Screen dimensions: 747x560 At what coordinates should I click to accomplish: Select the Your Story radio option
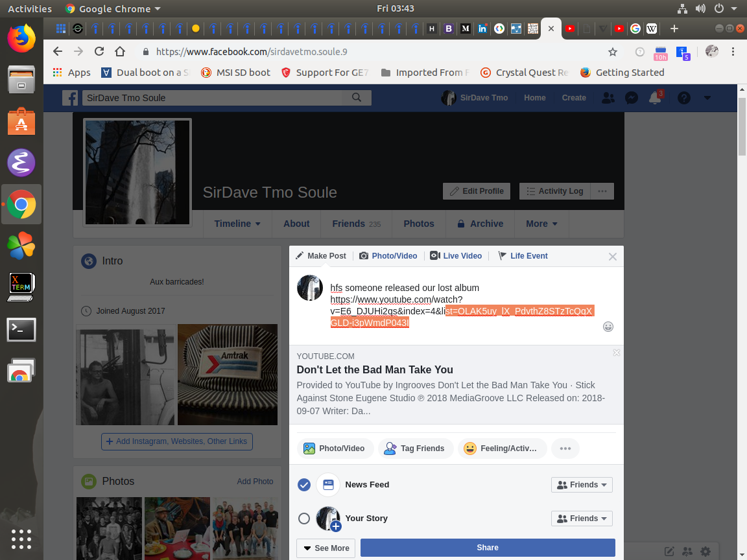[303, 519]
